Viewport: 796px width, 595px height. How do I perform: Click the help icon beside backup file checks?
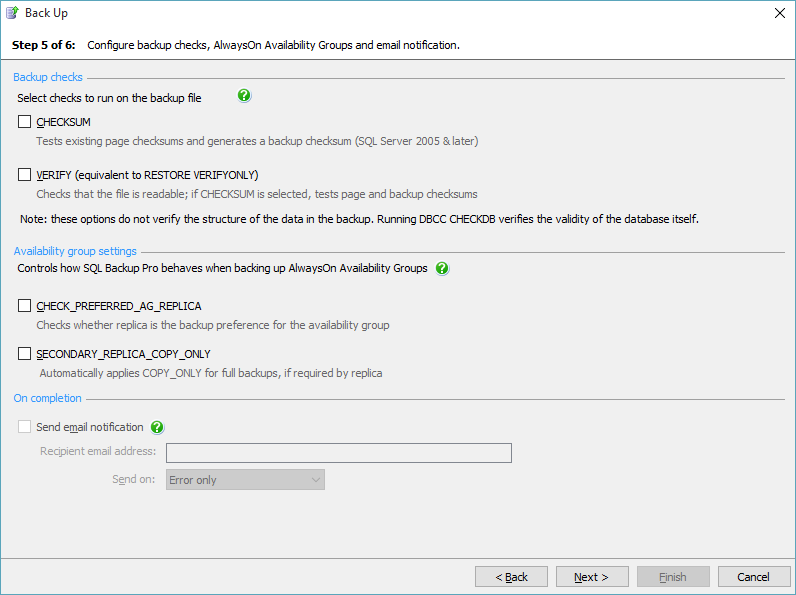click(244, 96)
